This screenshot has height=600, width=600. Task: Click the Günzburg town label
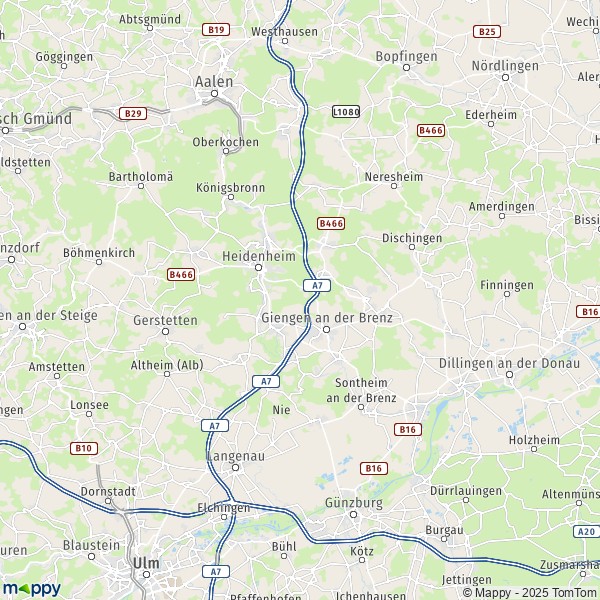point(354,503)
